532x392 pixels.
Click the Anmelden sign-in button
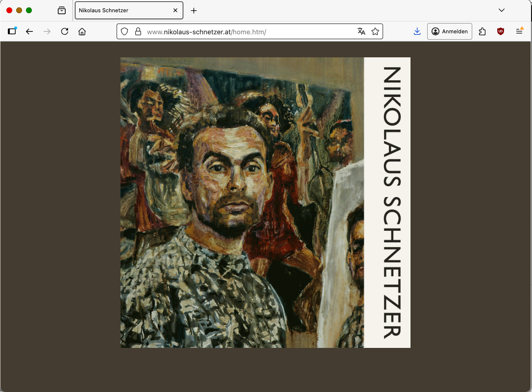point(449,31)
